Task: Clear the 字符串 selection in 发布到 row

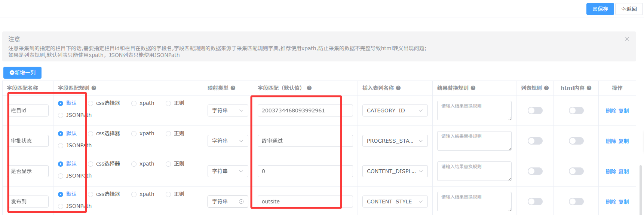Action: coord(241,202)
